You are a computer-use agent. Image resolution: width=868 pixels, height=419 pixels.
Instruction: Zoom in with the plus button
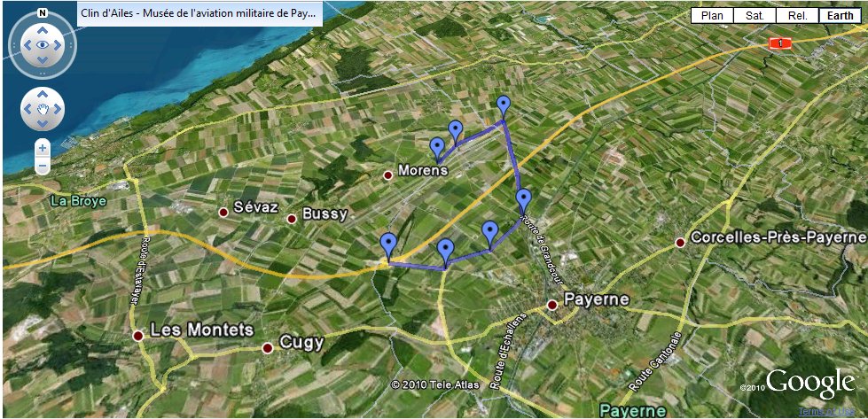43,148
